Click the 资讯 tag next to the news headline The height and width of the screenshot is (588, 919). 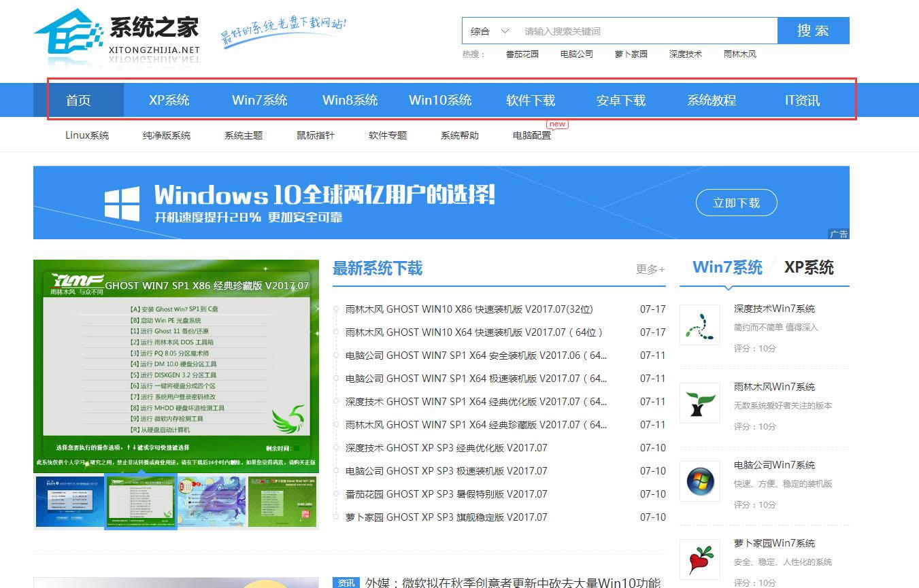tap(346, 583)
